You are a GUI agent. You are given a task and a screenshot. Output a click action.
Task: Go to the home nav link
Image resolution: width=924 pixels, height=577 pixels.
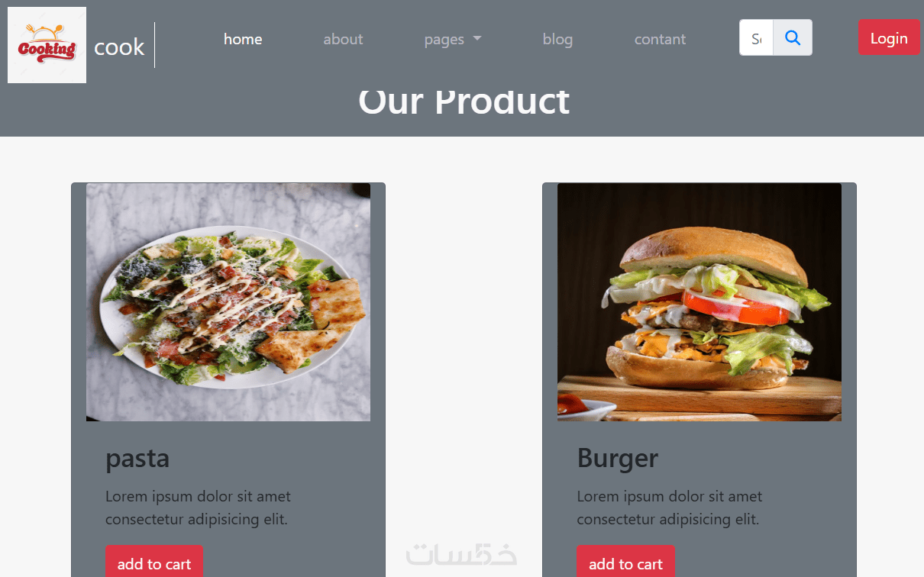tap(243, 39)
